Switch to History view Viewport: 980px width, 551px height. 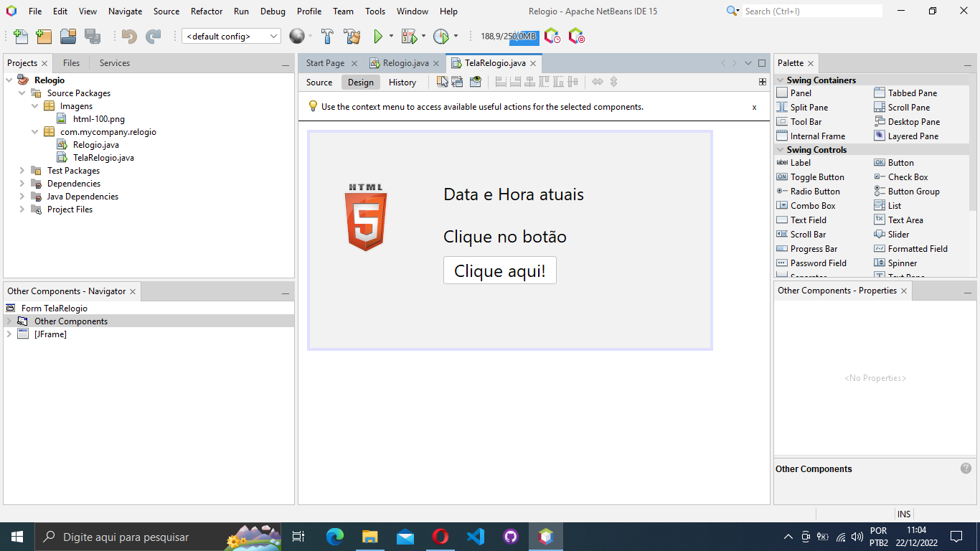(x=402, y=83)
